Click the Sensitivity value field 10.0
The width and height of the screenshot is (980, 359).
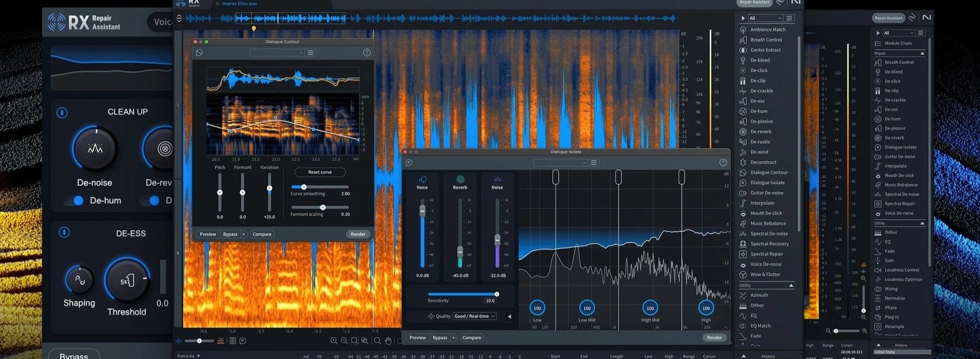tap(490, 301)
